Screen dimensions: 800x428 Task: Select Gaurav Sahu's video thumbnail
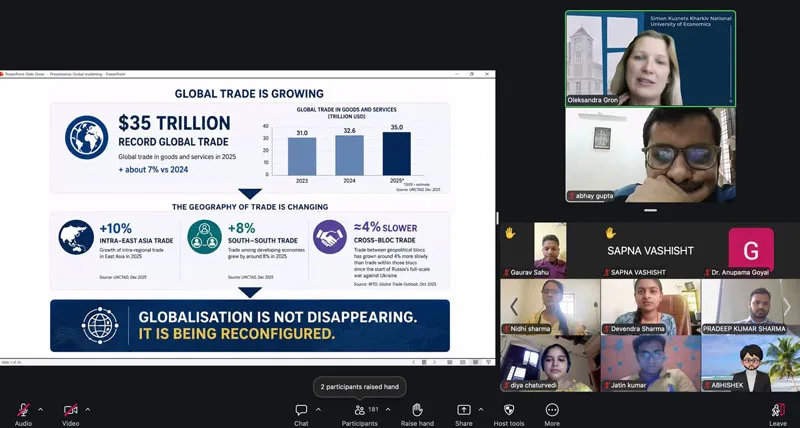[550, 249]
